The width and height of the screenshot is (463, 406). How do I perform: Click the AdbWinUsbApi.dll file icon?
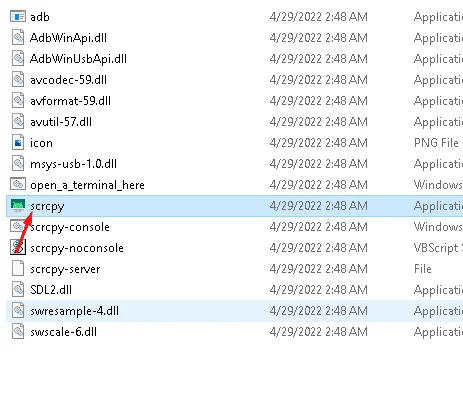18,58
